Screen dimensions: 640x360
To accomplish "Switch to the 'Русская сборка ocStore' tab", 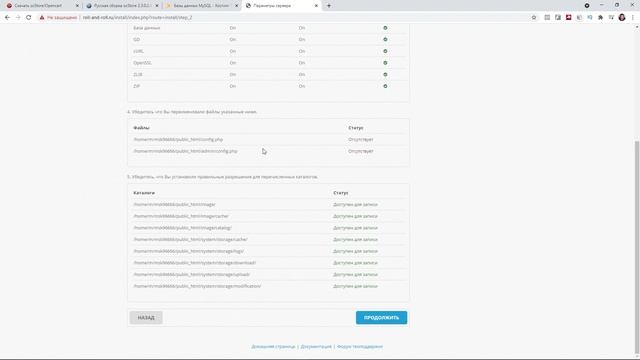I will pyautogui.click(x=121, y=6).
